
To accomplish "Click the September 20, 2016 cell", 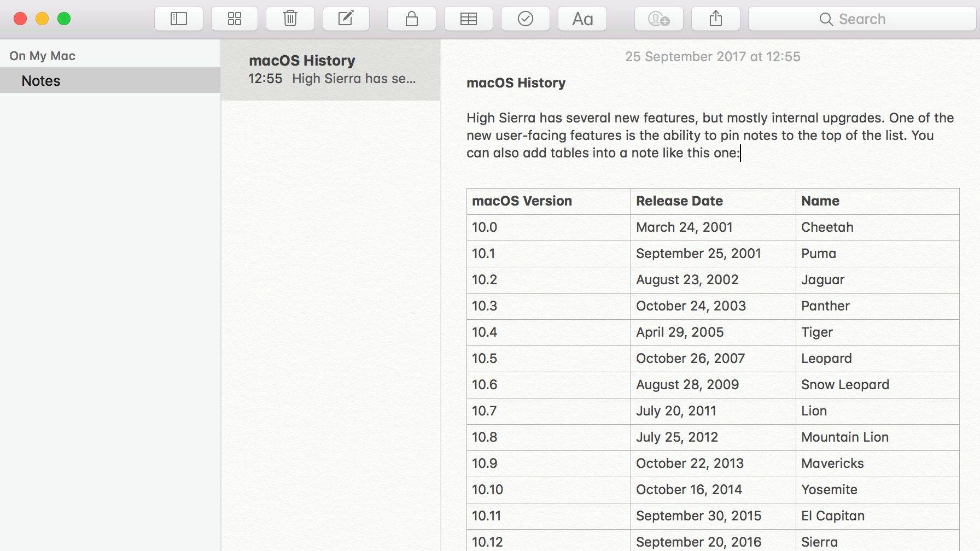I will click(x=713, y=541).
